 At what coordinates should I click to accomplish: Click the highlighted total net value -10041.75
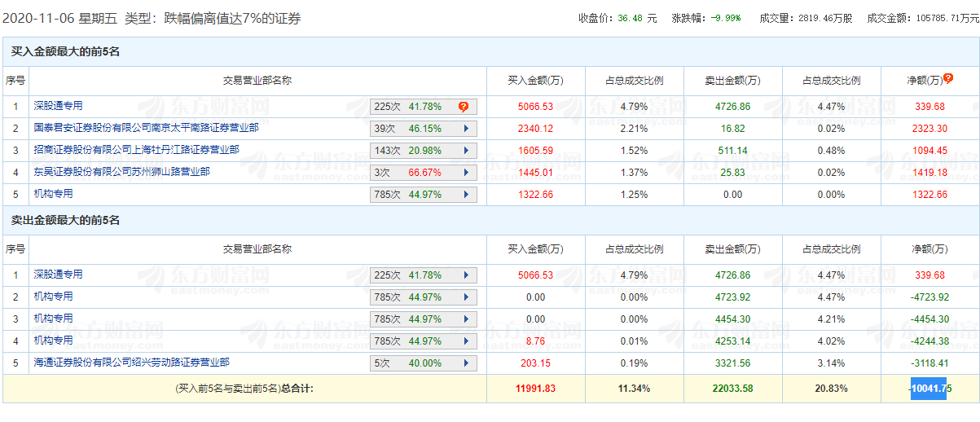click(x=928, y=389)
